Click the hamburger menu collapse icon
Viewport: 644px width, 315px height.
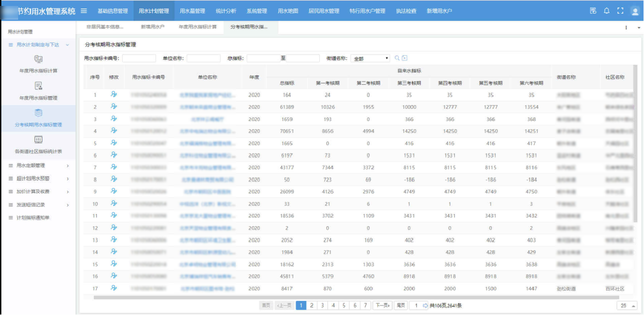point(84,11)
